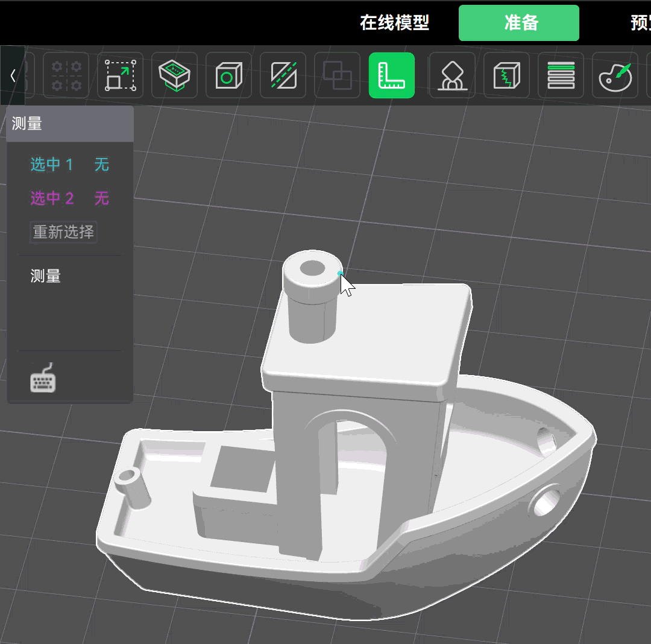Open the cut-off 预览 tab
The height and width of the screenshot is (644, 651).
tap(641, 23)
